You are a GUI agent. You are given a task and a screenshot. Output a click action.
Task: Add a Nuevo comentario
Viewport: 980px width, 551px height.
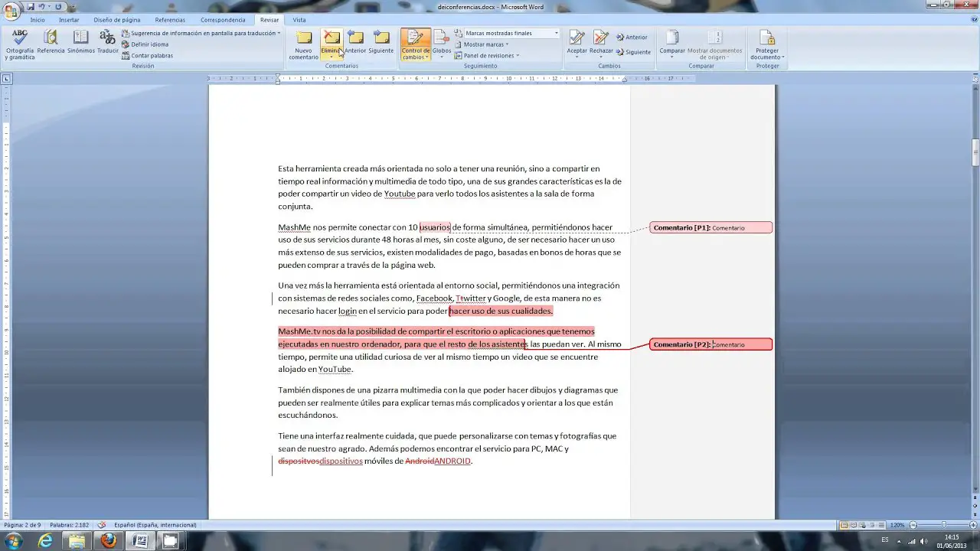(304, 44)
